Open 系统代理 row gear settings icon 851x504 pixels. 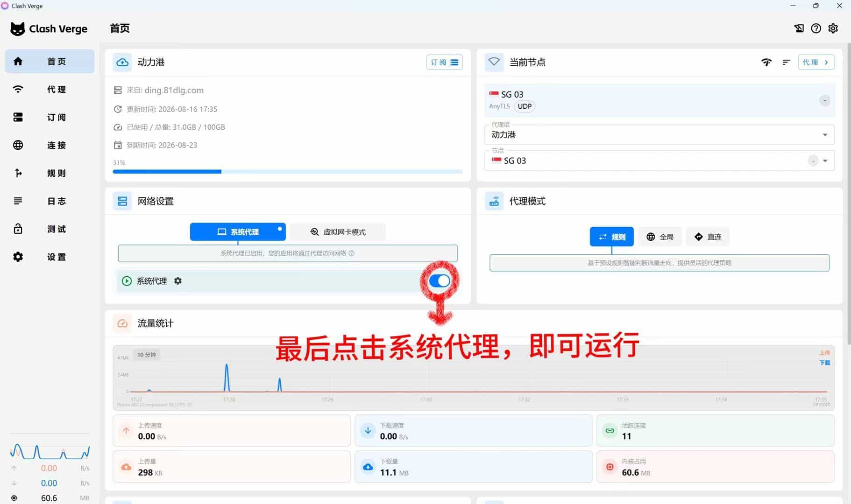178,281
